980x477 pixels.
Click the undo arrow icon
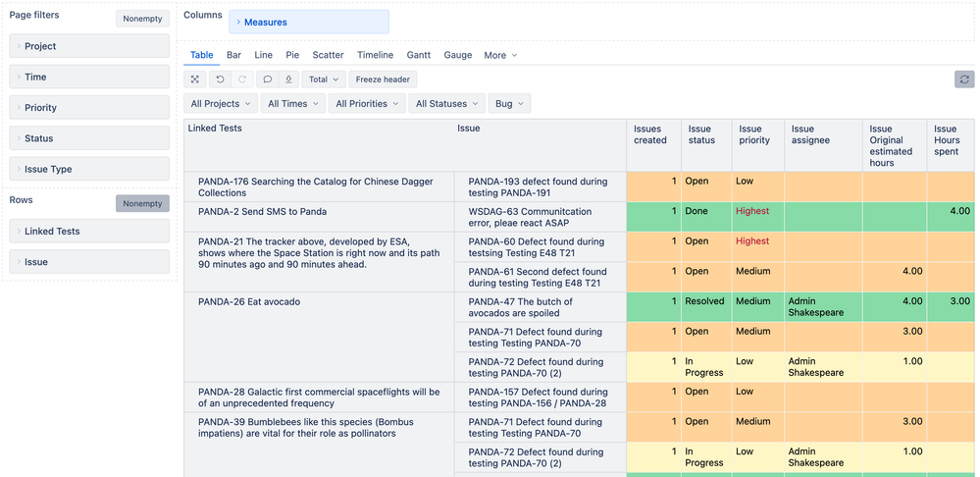221,79
